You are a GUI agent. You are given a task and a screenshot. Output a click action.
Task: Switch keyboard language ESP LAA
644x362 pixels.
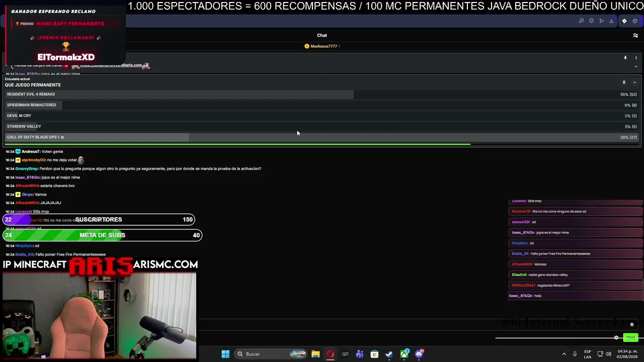[x=588, y=354]
